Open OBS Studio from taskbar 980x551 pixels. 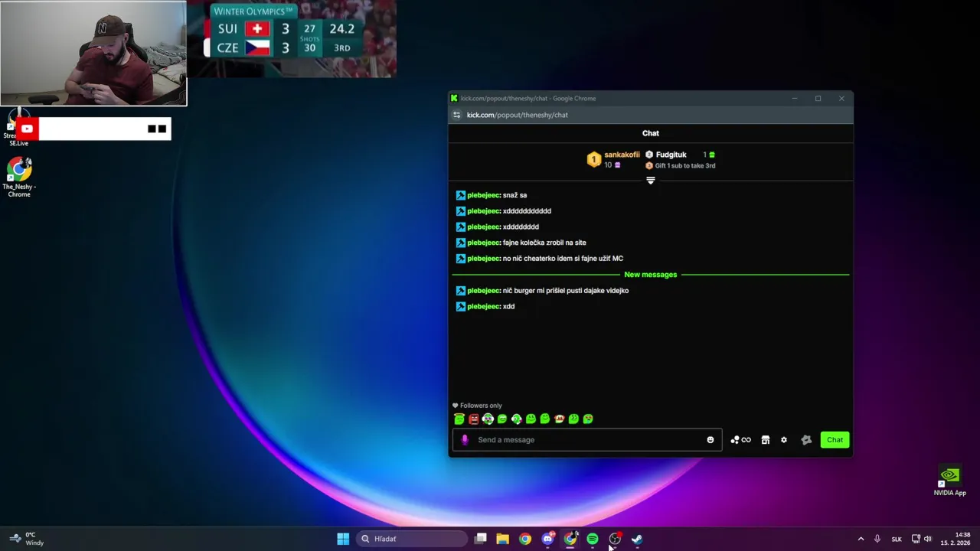(615, 539)
